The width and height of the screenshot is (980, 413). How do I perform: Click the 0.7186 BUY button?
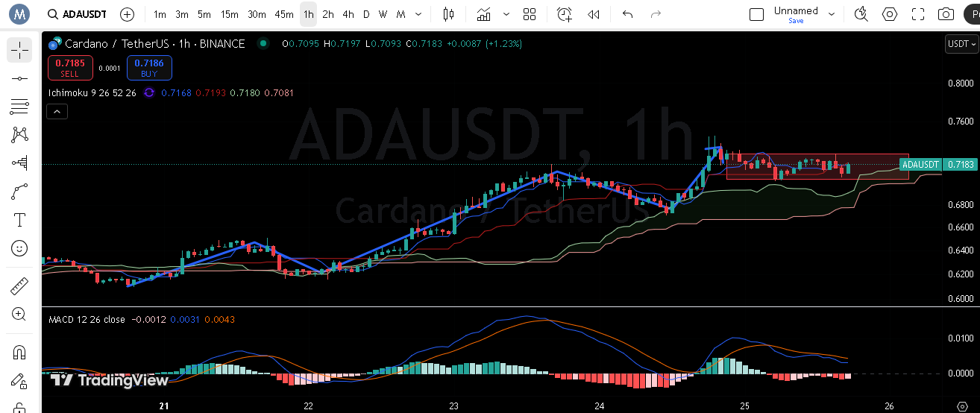click(149, 68)
